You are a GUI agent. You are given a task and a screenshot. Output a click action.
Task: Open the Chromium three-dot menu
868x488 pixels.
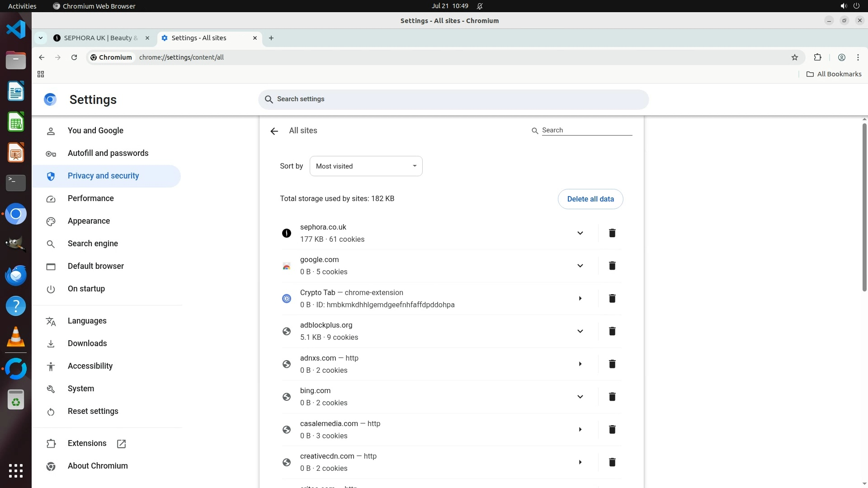[x=858, y=57]
